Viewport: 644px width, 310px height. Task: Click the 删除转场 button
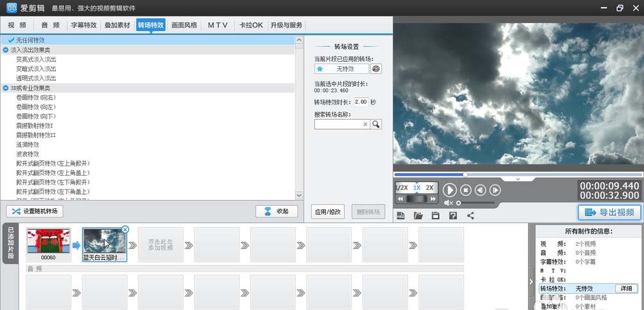click(368, 212)
